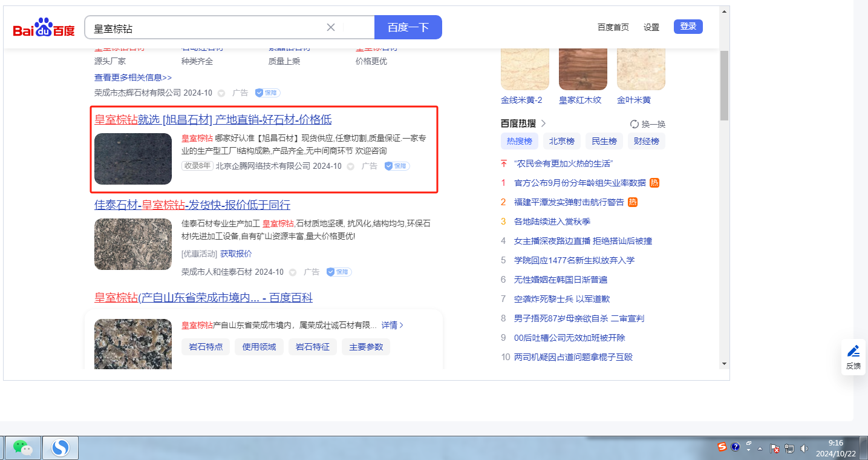Click the red top-pinned arrow icon in hot search

(503, 163)
